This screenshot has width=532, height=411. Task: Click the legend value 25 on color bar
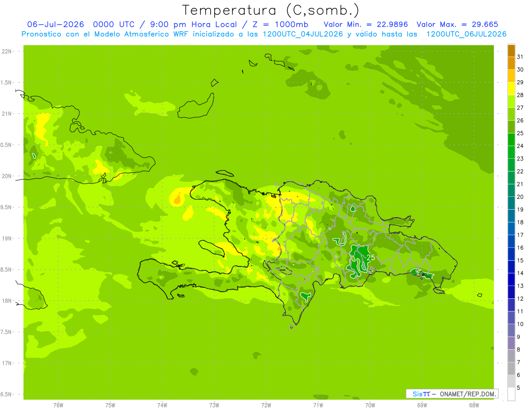tap(520, 133)
